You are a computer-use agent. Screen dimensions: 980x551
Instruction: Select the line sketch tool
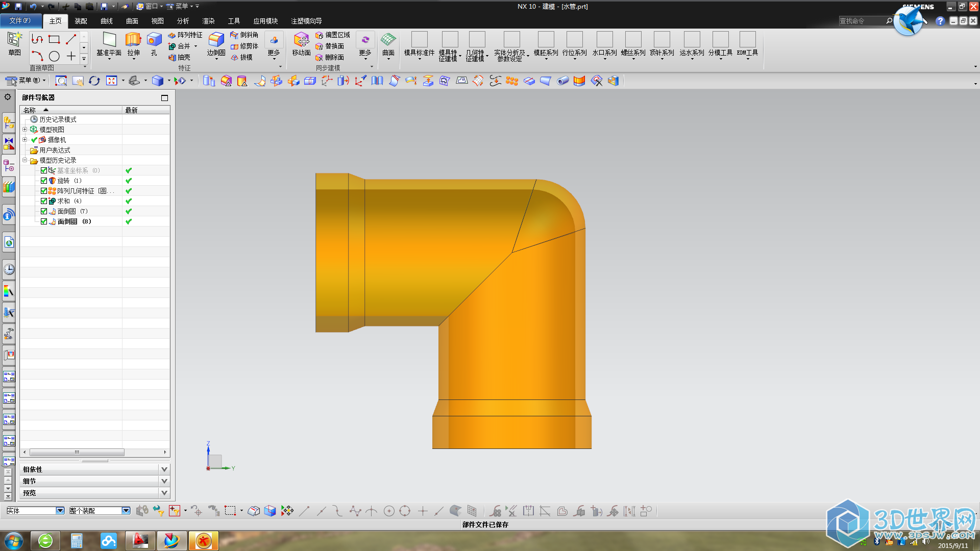point(71,39)
